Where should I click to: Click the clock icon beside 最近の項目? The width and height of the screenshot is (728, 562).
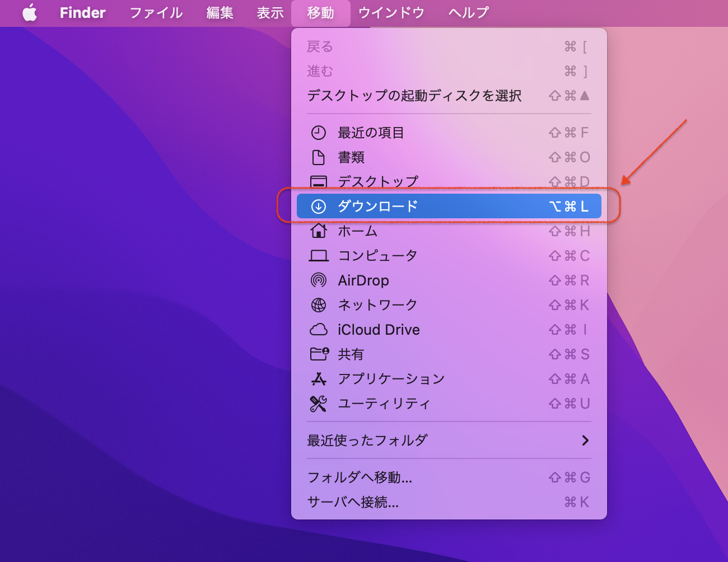point(319,133)
